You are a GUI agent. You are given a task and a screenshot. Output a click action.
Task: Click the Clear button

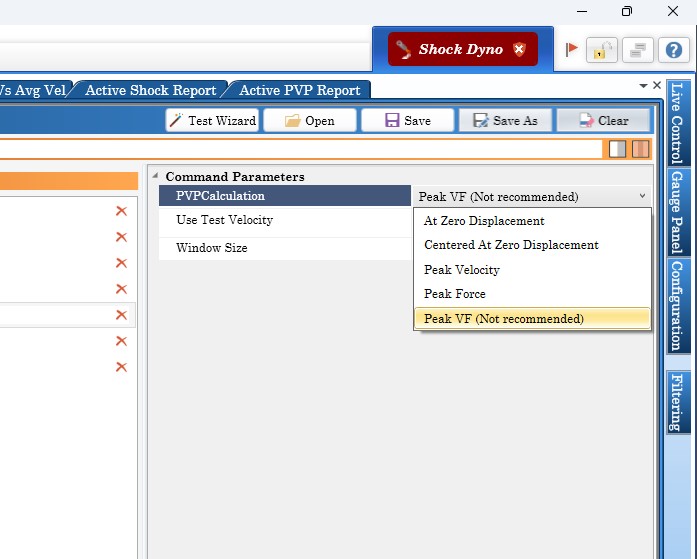pyautogui.click(x=603, y=120)
